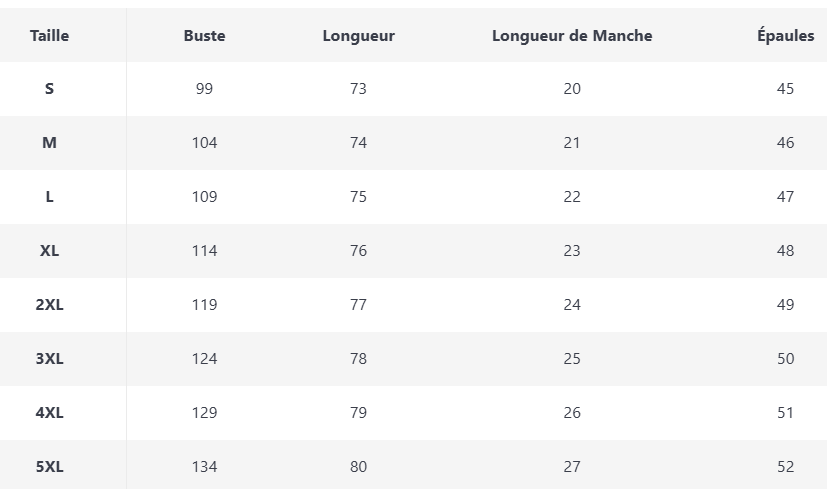The image size is (827, 489).
Task: Click the Buste value 99
Action: tap(204, 89)
